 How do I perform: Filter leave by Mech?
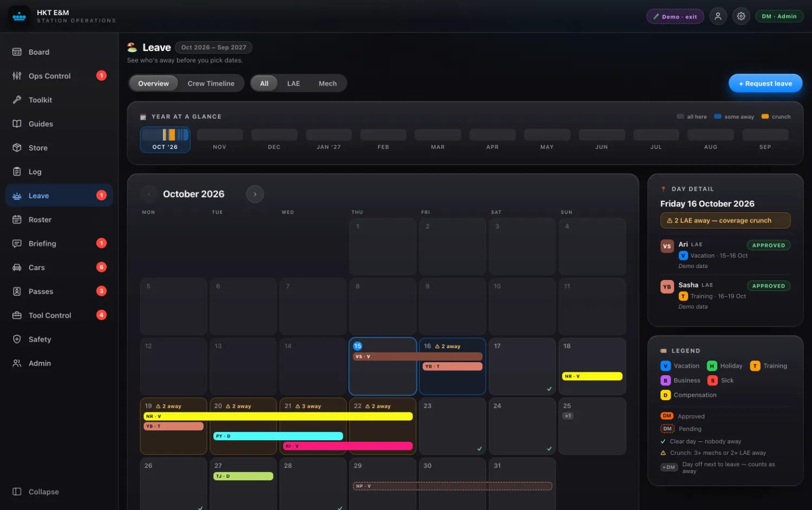(328, 83)
